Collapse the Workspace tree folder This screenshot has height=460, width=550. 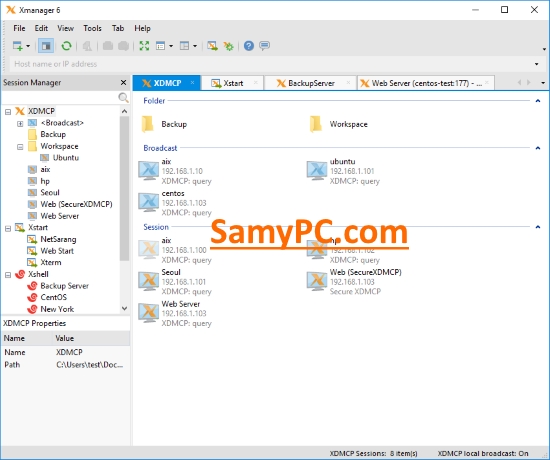[x=20, y=147]
